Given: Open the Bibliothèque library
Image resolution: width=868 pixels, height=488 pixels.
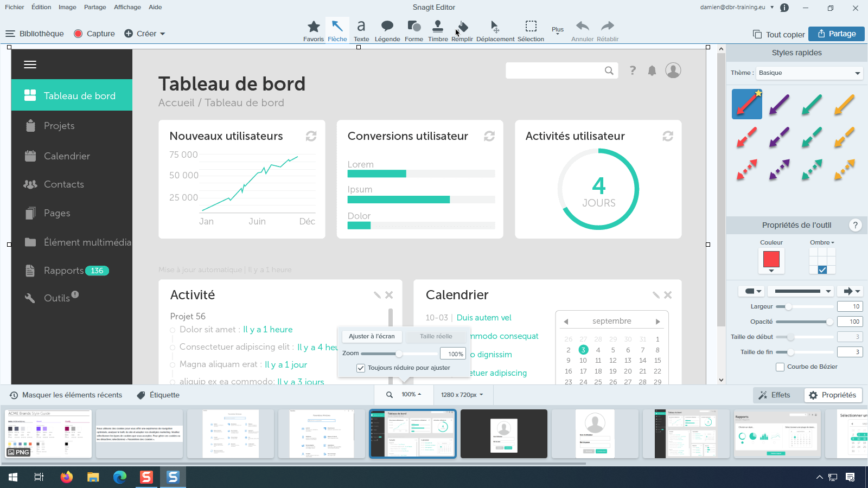Looking at the screenshot, I should [35, 34].
